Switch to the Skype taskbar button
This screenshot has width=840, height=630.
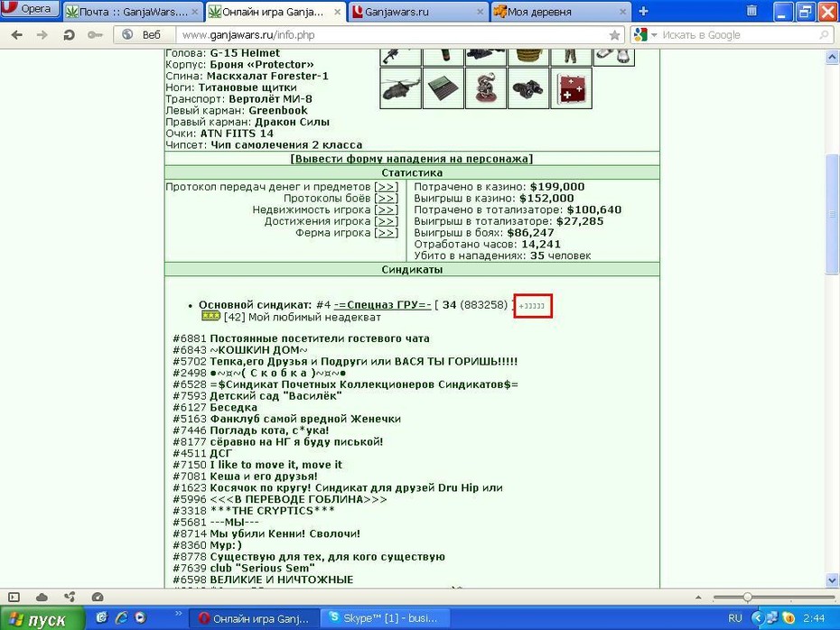tap(384, 618)
